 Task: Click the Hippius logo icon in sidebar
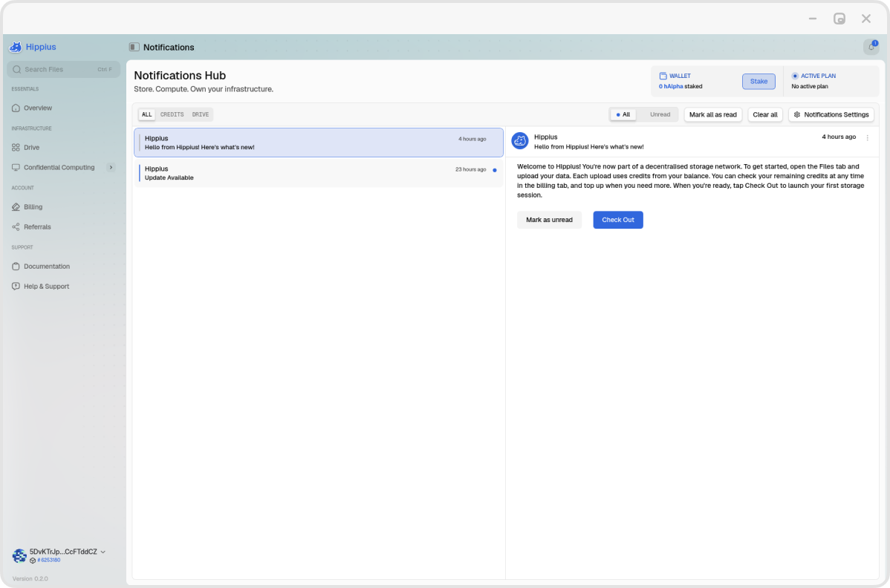16,47
